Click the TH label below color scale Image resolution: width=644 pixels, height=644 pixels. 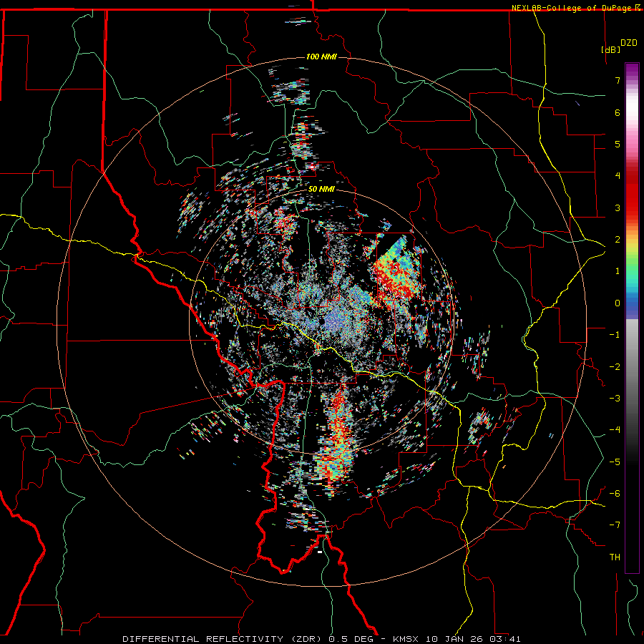[x=615, y=557]
